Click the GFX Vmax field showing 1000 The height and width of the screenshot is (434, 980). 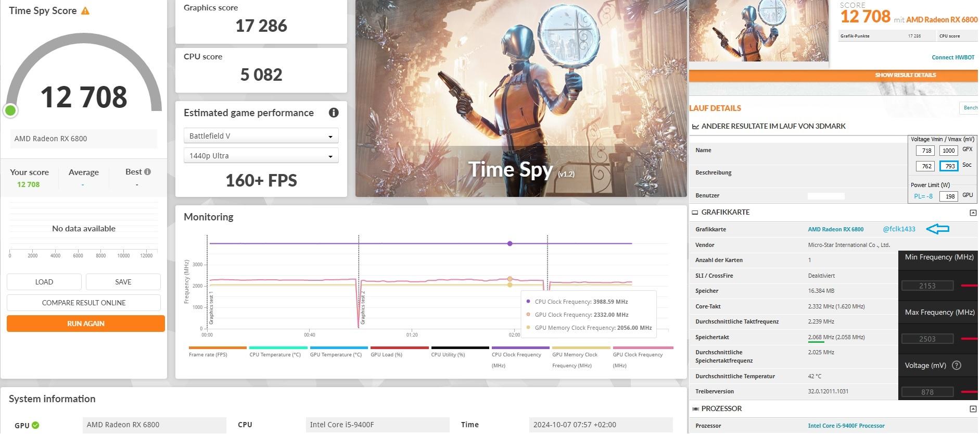pyautogui.click(x=949, y=151)
